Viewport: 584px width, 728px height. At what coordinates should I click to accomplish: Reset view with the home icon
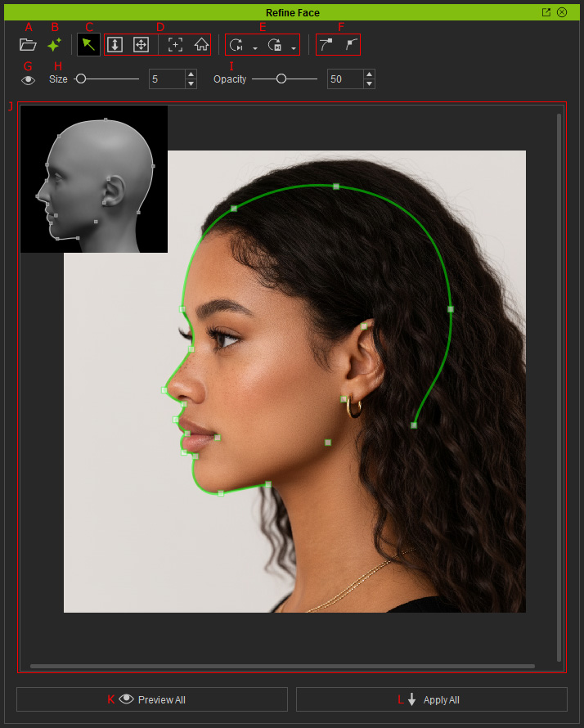[x=201, y=44]
